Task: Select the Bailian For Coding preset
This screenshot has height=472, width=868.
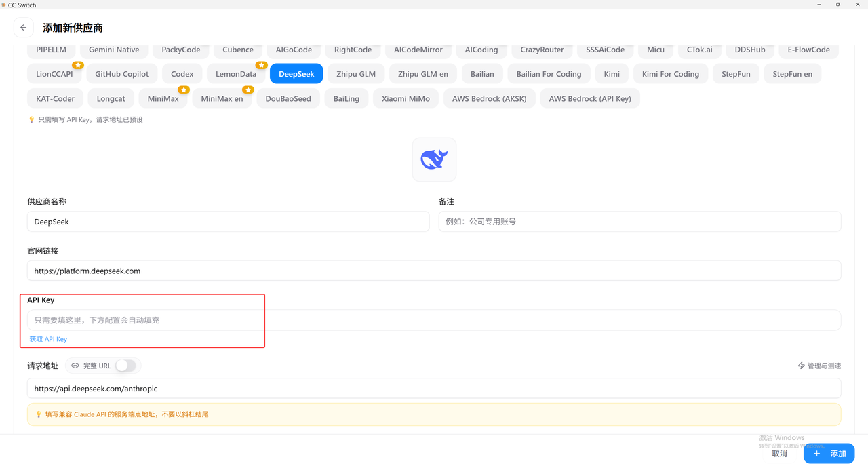Action: coord(549,74)
